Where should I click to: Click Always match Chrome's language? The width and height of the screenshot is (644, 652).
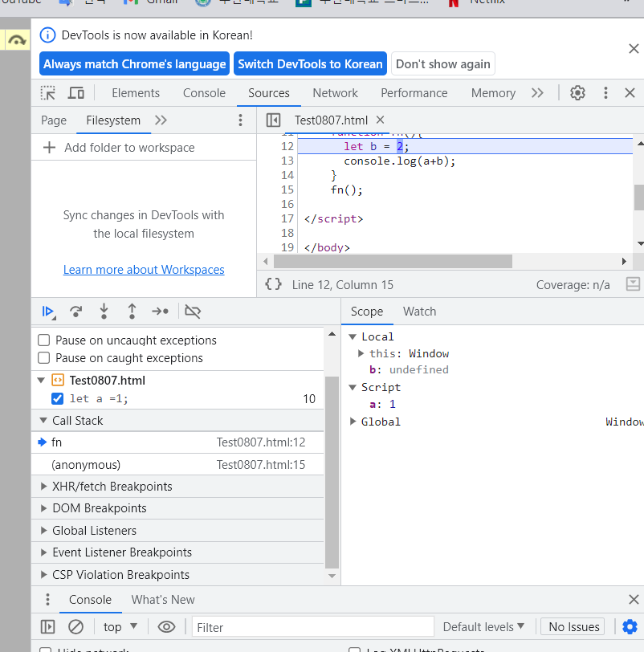tap(134, 63)
